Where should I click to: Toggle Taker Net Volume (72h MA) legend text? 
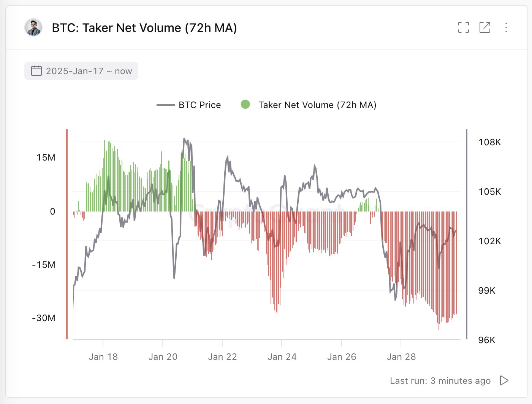click(317, 105)
